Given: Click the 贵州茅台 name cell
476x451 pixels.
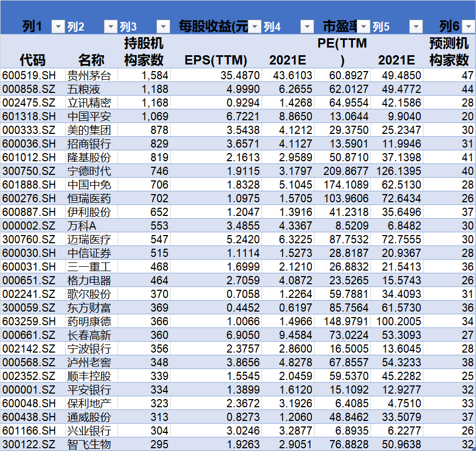Looking at the screenshot, I should tap(91, 75).
